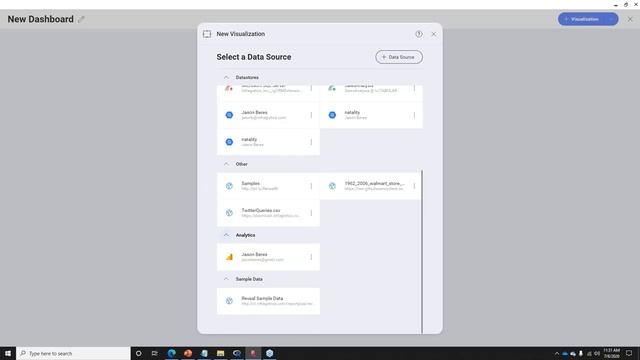Click the + Data Source button
The image size is (640, 360).
399,57
